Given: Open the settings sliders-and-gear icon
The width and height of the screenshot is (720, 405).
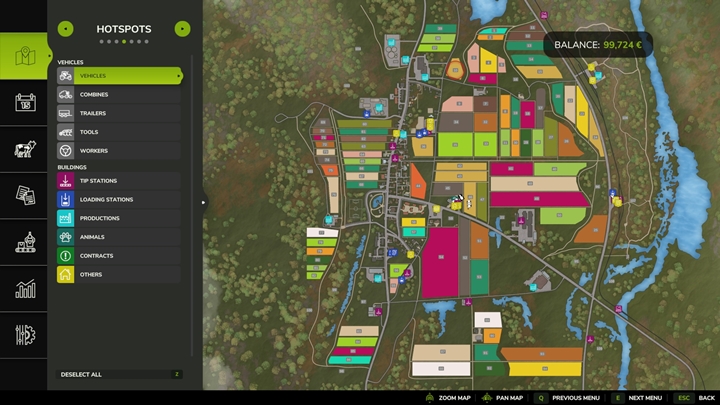Looking at the screenshot, I should click(23, 335).
